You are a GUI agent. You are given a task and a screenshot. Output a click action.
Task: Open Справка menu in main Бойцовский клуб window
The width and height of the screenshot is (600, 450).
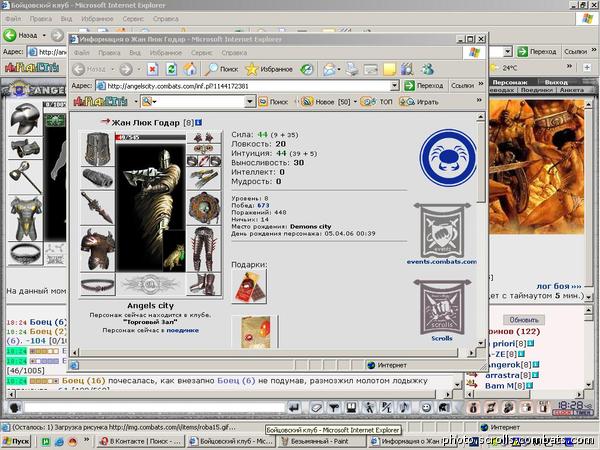[165, 19]
